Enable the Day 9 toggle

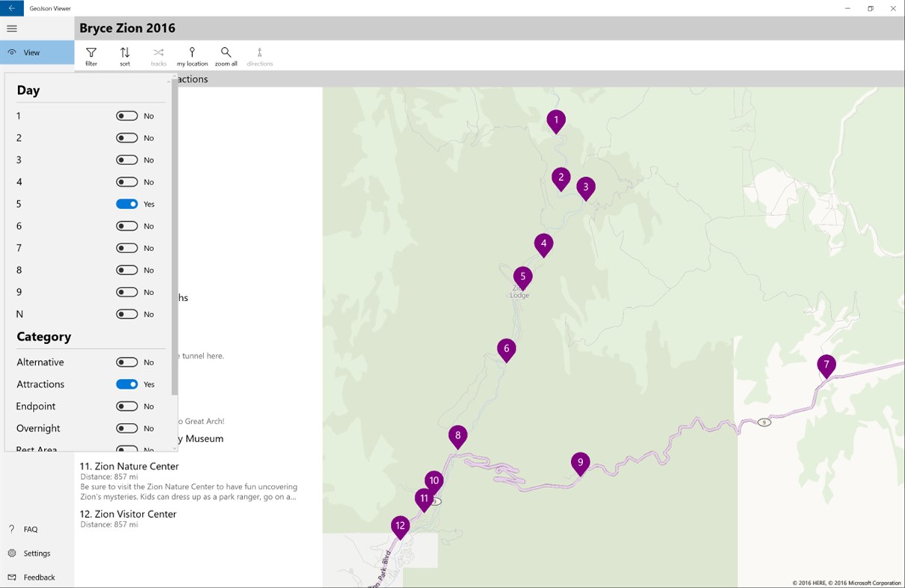[x=127, y=292]
